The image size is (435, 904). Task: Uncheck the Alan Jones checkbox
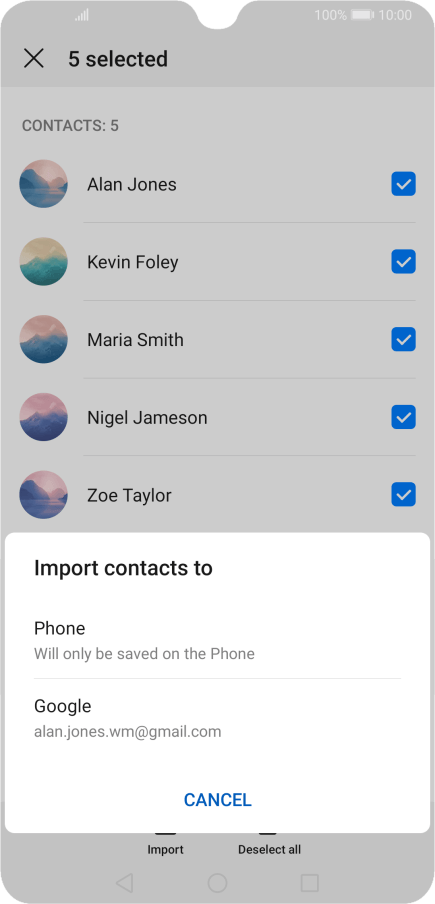pyautogui.click(x=403, y=184)
